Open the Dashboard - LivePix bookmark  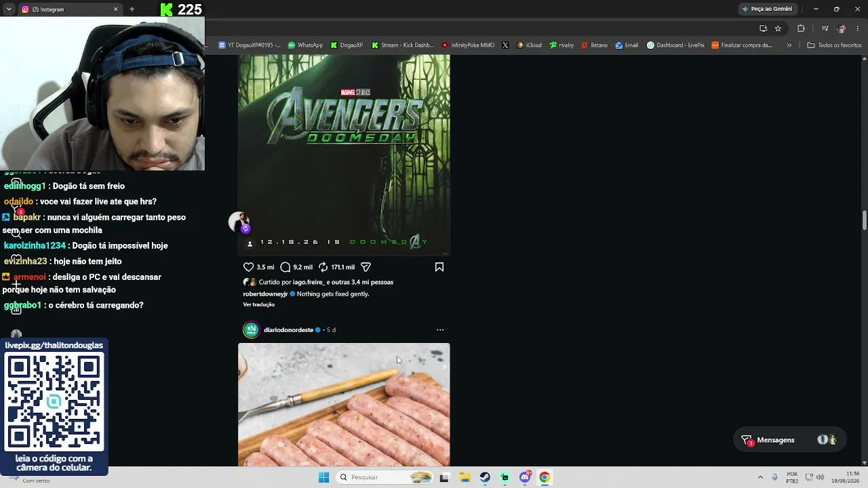tap(675, 45)
